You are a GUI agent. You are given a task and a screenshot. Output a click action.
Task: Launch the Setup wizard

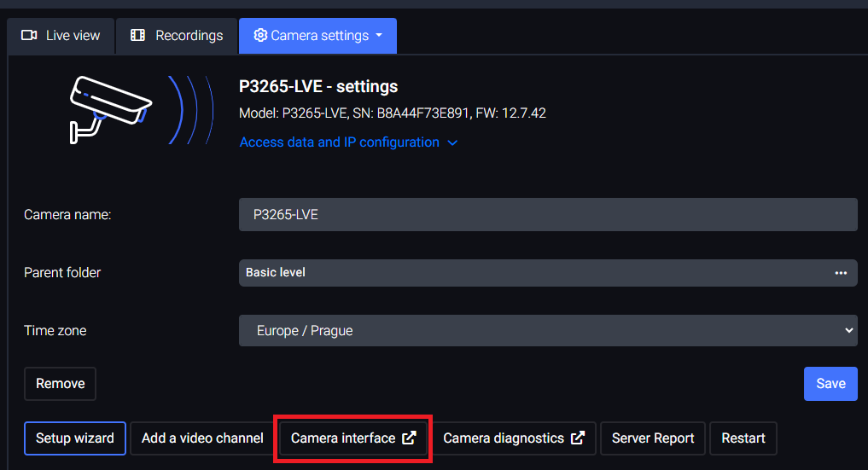(x=75, y=438)
